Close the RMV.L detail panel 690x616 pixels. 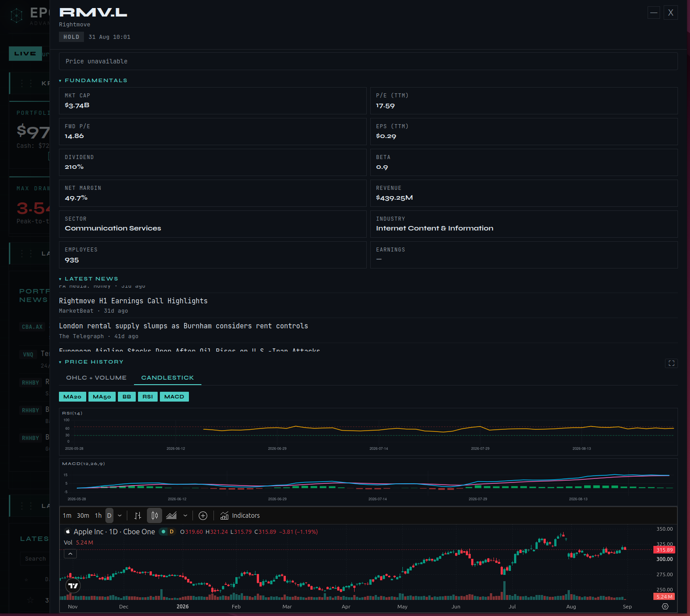click(670, 13)
